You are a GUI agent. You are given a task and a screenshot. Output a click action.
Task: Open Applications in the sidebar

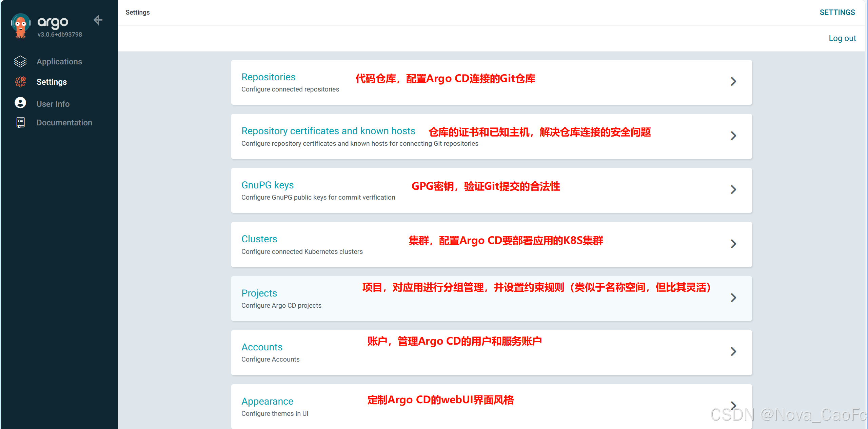(59, 61)
